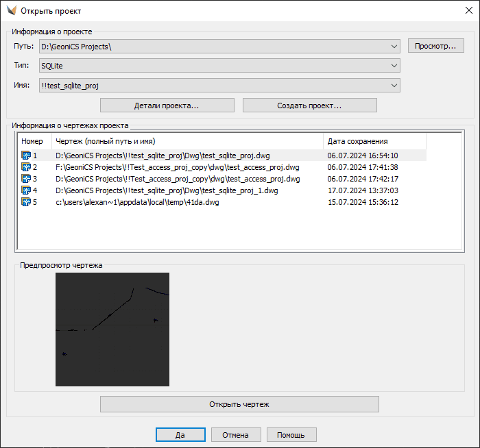Click the Просмотр browse button
The width and height of the screenshot is (480, 448).
click(x=436, y=46)
